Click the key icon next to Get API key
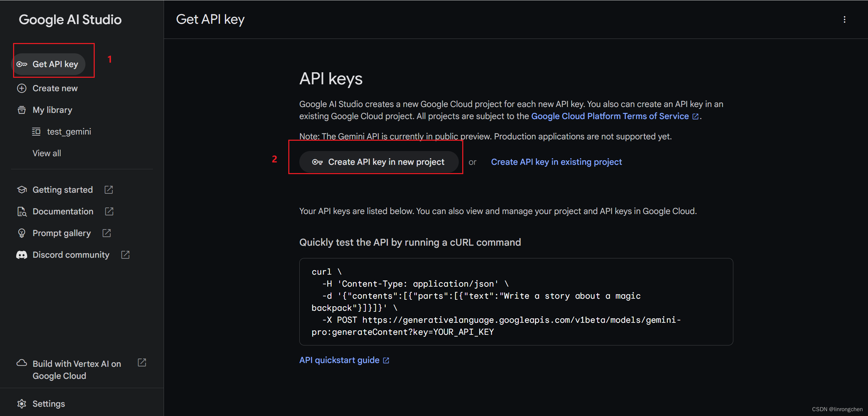This screenshot has width=868, height=416. pos(22,64)
